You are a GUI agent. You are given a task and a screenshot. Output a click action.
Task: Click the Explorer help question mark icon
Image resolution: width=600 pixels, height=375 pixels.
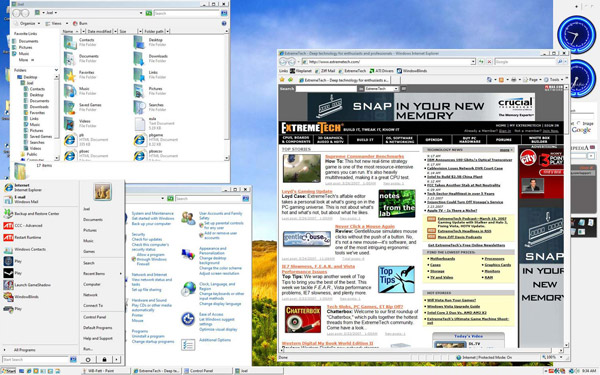point(224,23)
